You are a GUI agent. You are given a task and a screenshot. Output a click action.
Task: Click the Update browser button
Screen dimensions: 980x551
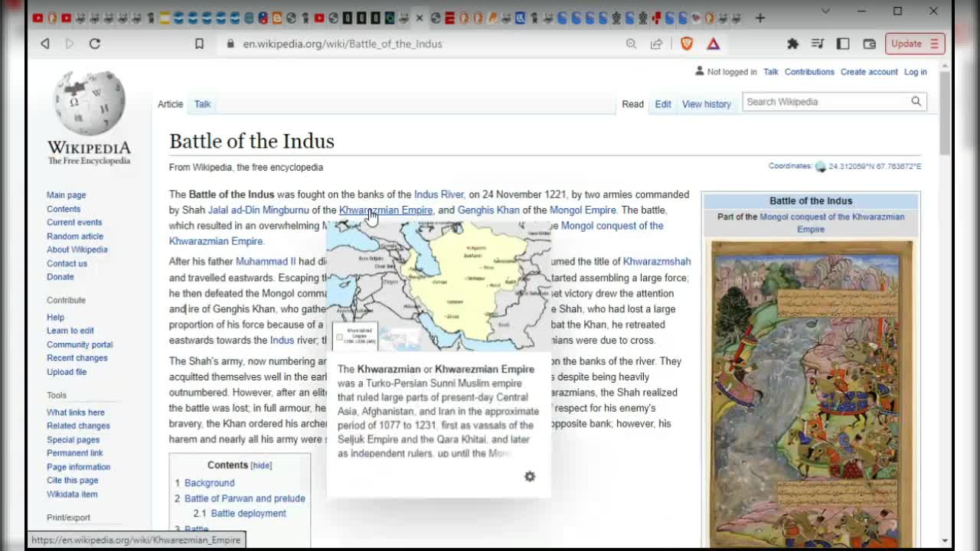click(x=914, y=44)
